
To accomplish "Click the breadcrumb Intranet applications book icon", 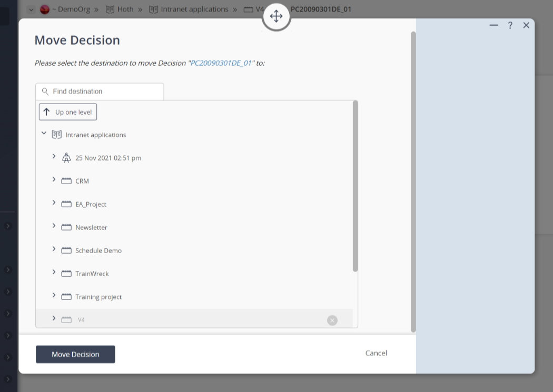I will pos(153,9).
